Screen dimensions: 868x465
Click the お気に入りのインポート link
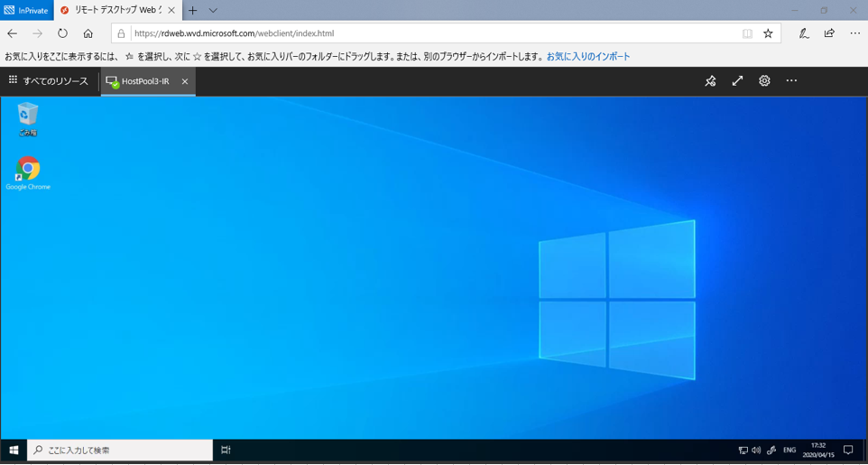(x=588, y=57)
